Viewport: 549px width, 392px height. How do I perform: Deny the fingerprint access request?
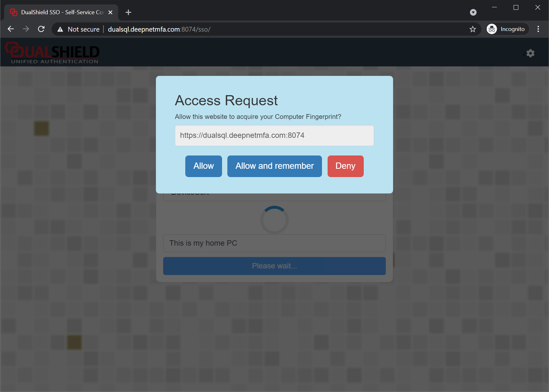[345, 166]
